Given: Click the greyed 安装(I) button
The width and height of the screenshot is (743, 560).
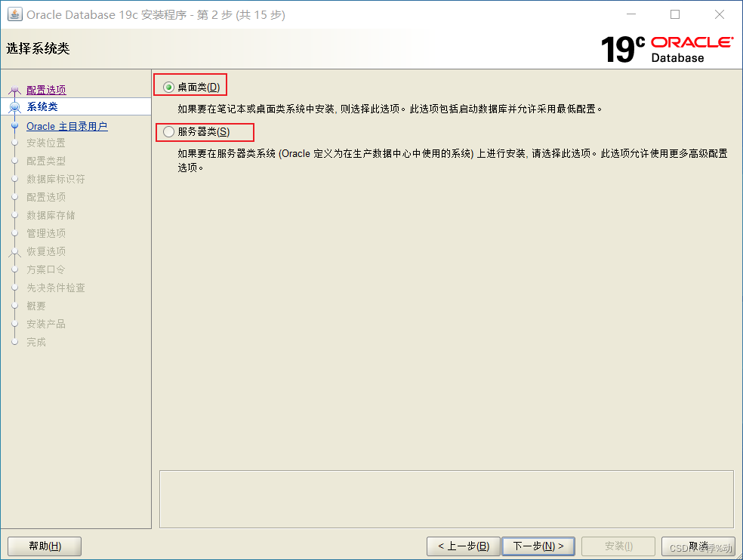Looking at the screenshot, I should pyautogui.click(x=618, y=546).
